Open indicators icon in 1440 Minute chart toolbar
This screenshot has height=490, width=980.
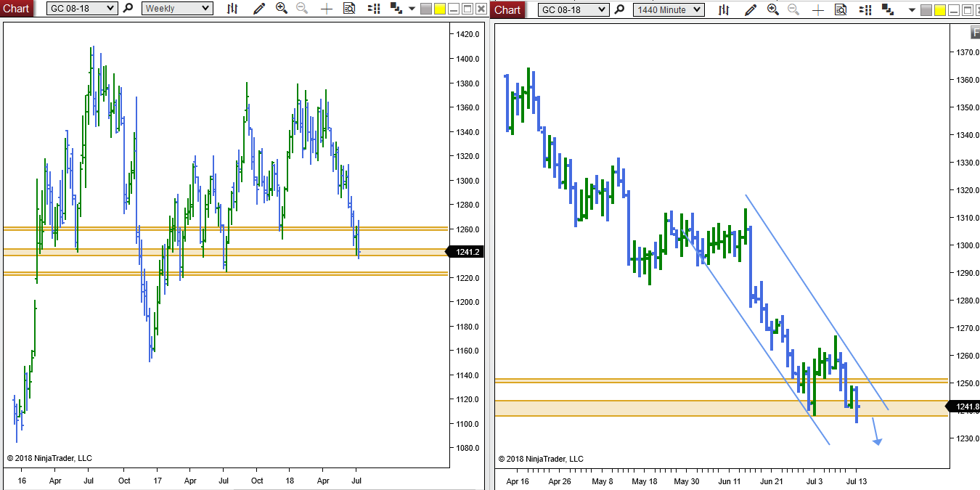click(x=887, y=9)
